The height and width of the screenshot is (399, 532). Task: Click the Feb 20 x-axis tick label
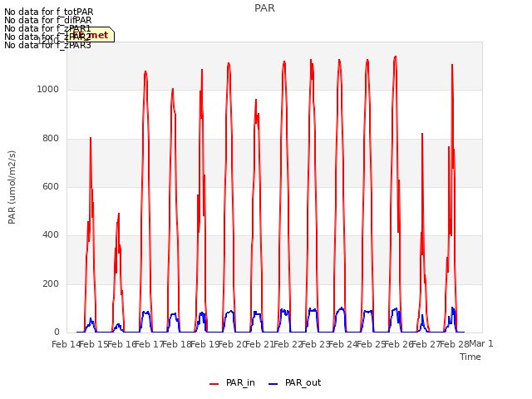[x=233, y=345]
